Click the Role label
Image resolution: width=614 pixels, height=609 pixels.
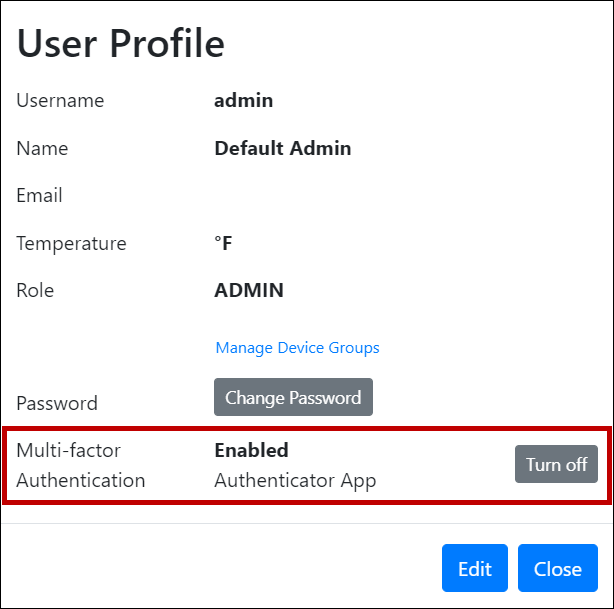(35, 291)
